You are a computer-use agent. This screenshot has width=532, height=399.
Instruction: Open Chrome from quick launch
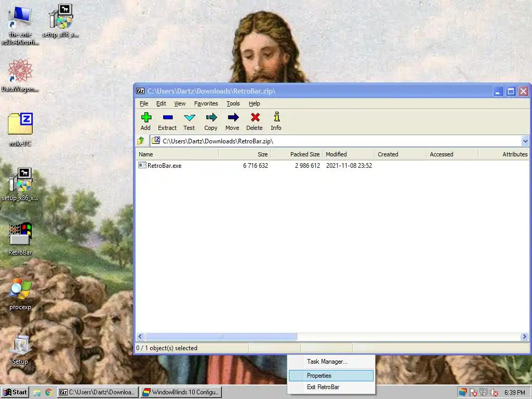coord(48,393)
